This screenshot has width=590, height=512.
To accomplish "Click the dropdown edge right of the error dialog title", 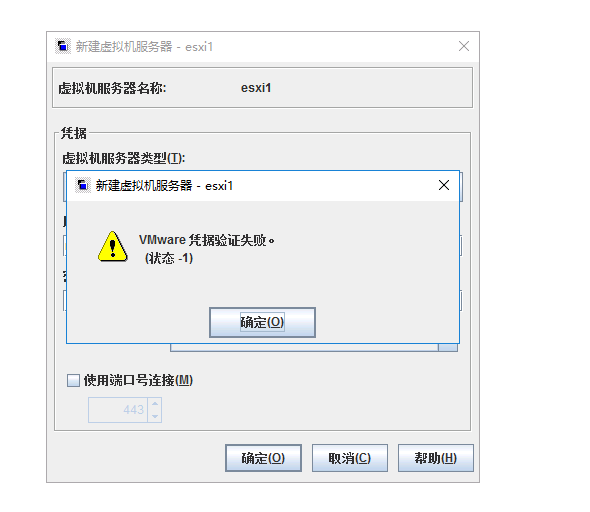I will [x=461, y=187].
